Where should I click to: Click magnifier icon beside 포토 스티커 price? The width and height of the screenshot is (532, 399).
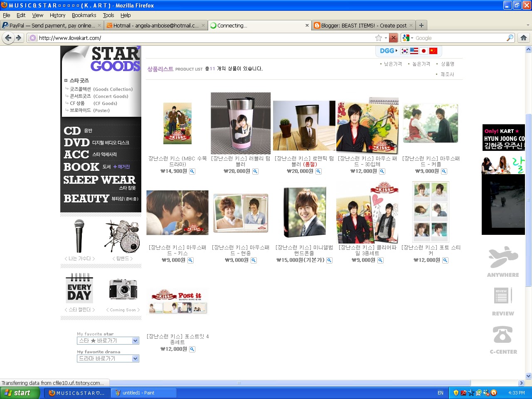[x=445, y=260]
